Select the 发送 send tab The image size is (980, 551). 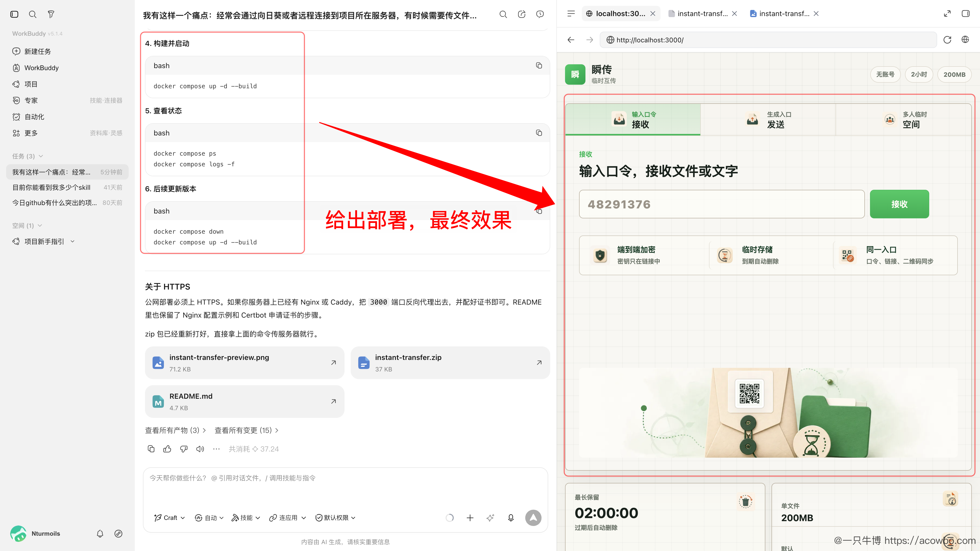click(768, 119)
